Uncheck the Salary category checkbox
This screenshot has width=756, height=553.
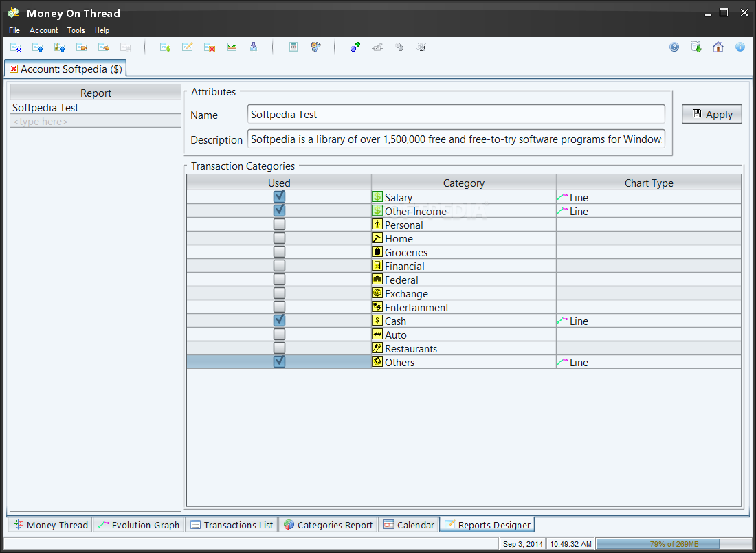[279, 197]
